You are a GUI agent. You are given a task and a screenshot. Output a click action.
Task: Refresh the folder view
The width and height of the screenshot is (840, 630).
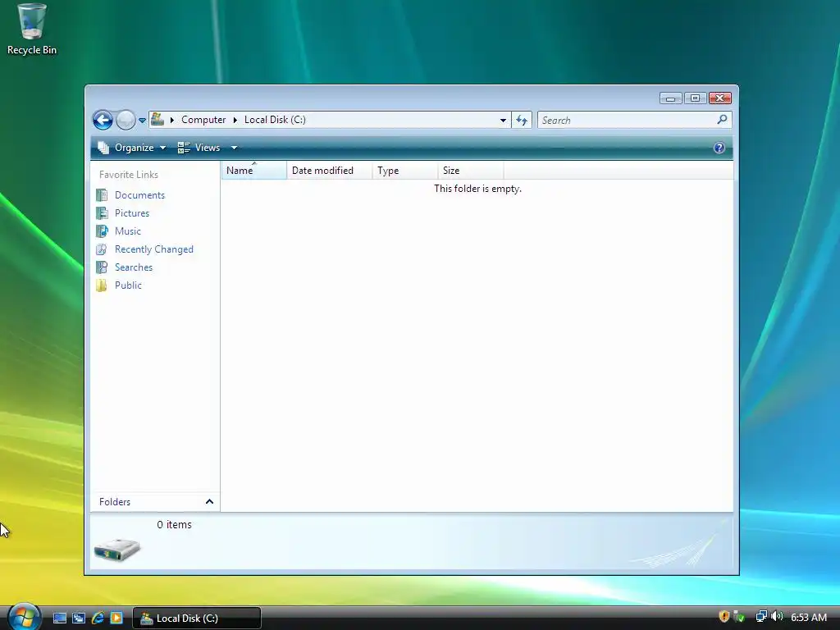coord(522,120)
